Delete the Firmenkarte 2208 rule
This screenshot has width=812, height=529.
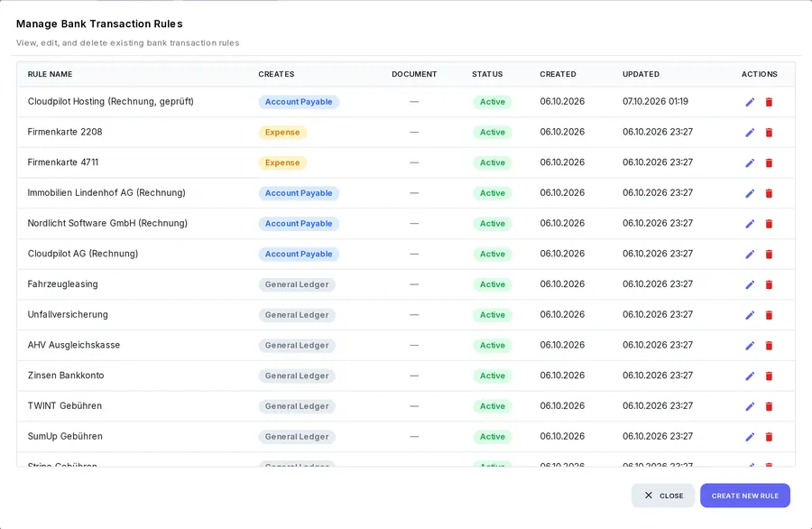[769, 133]
